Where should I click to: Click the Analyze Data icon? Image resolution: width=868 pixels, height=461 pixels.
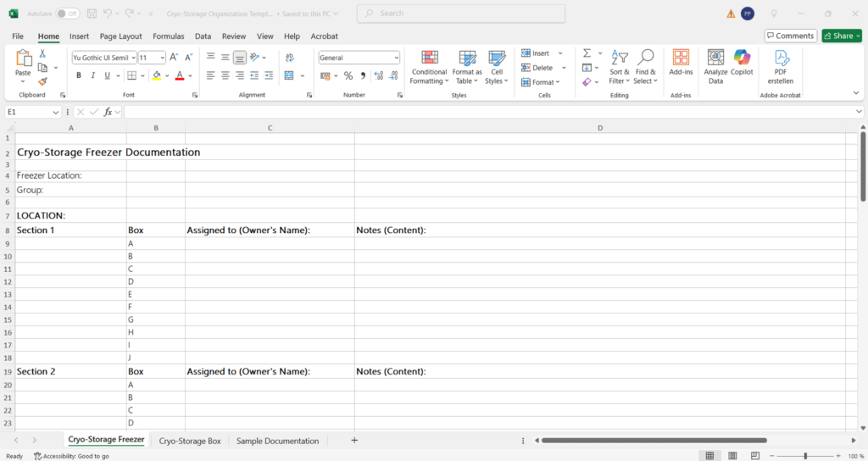click(x=715, y=58)
